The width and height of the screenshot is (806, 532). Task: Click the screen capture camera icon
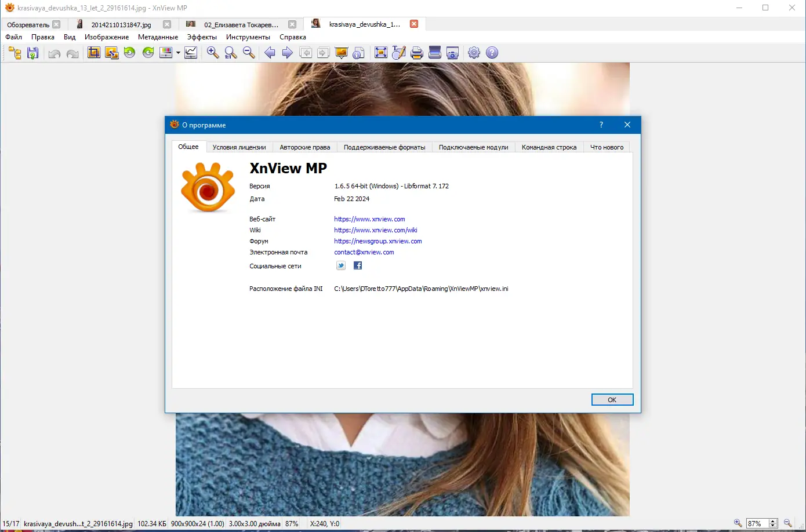(453, 53)
